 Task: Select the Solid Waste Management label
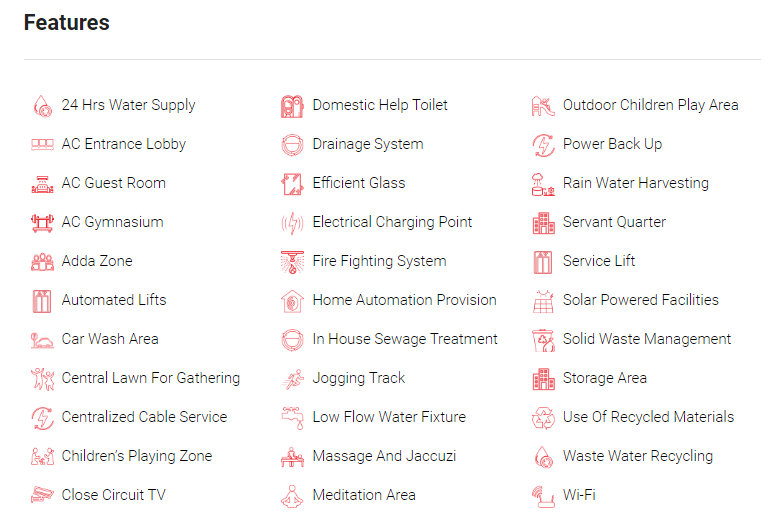647,339
